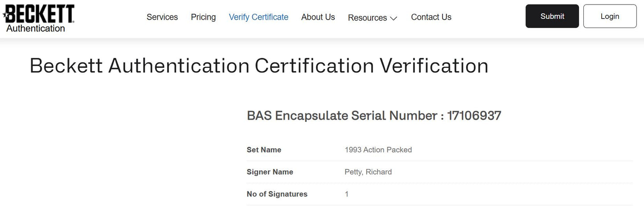Image resolution: width=644 pixels, height=210 pixels.
Task: Click the signature count value 1
Action: click(347, 194)
